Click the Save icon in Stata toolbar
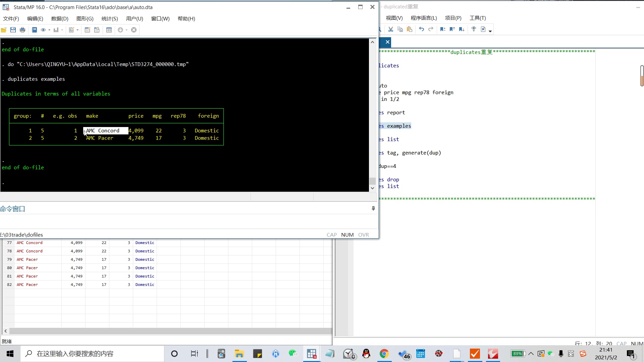Viewport: 644px width, 362px height. pyautogui.click(x=13, y=30)
